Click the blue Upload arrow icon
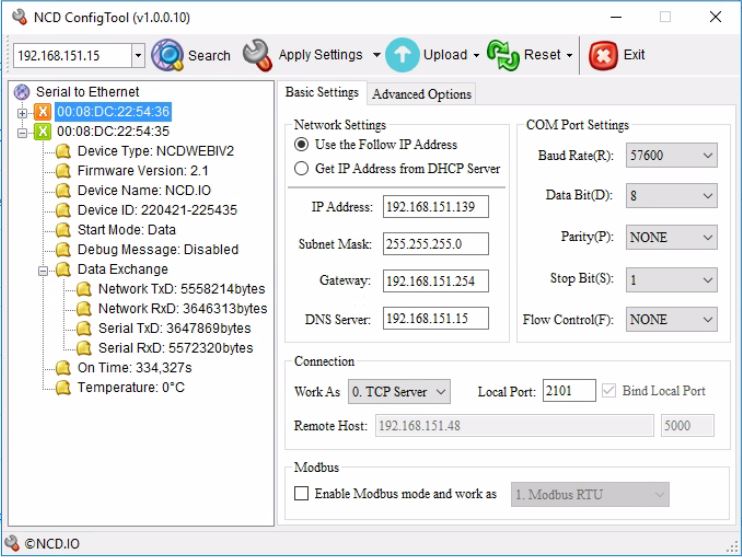Screen dimensions: 742x558 (402, 55)
